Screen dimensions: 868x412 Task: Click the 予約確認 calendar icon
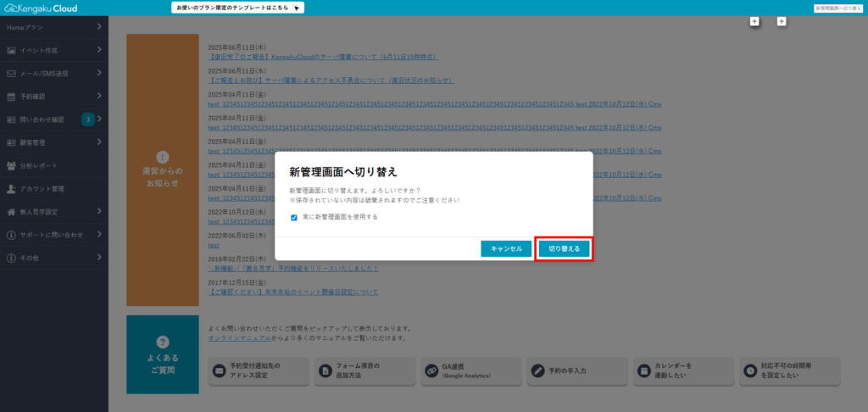(11, 97)
